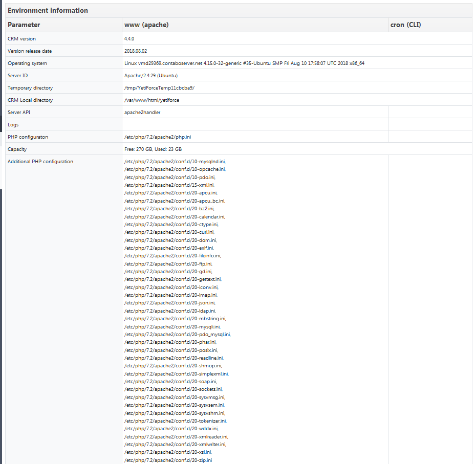The width and height of the screenshot is (476, 464).
Task: Click the 'Server API' label
Action: click(x=19, y=112)
